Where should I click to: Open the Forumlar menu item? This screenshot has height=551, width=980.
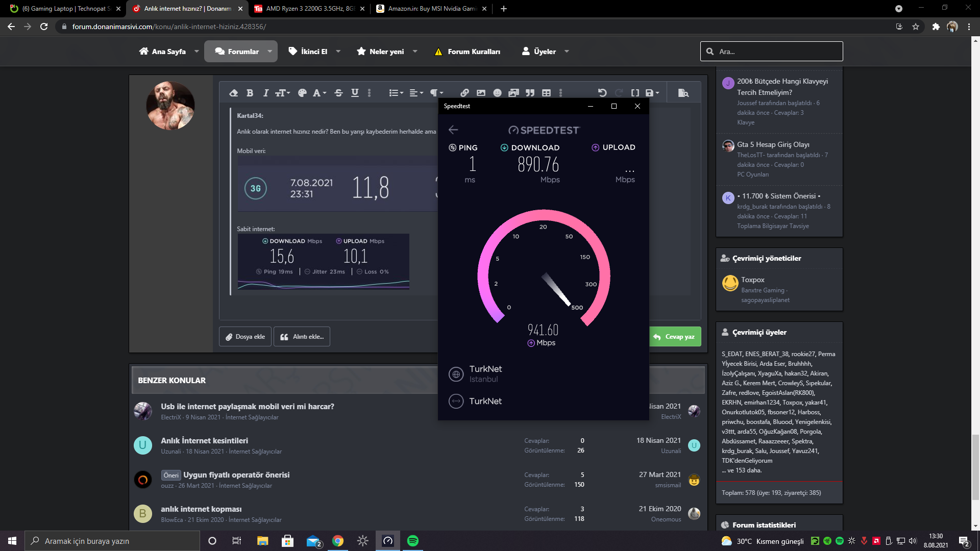pos(237,52)
